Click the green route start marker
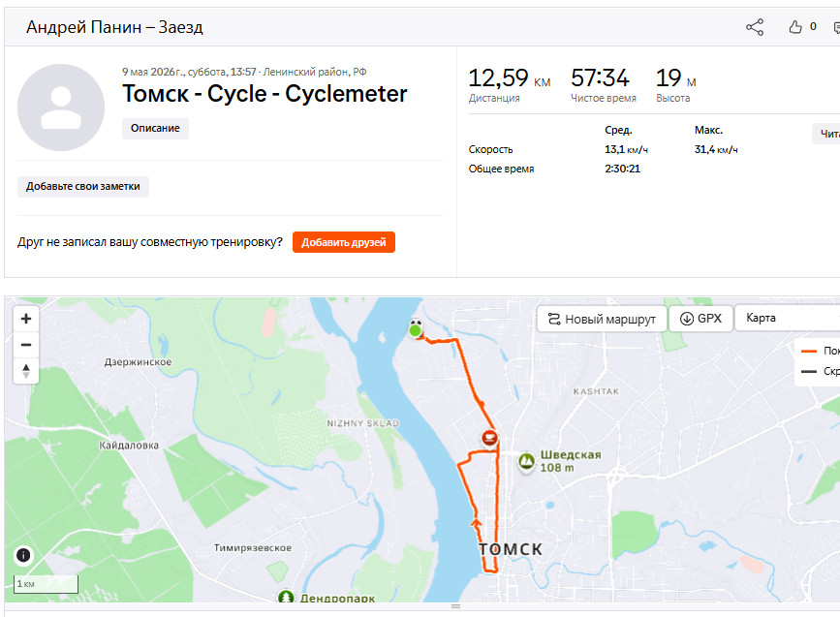 (x=416, y=330)
